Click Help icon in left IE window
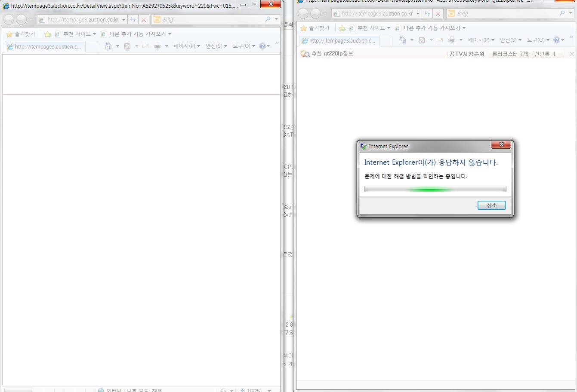The image size is (577, 392). click(x=262, y=46)
